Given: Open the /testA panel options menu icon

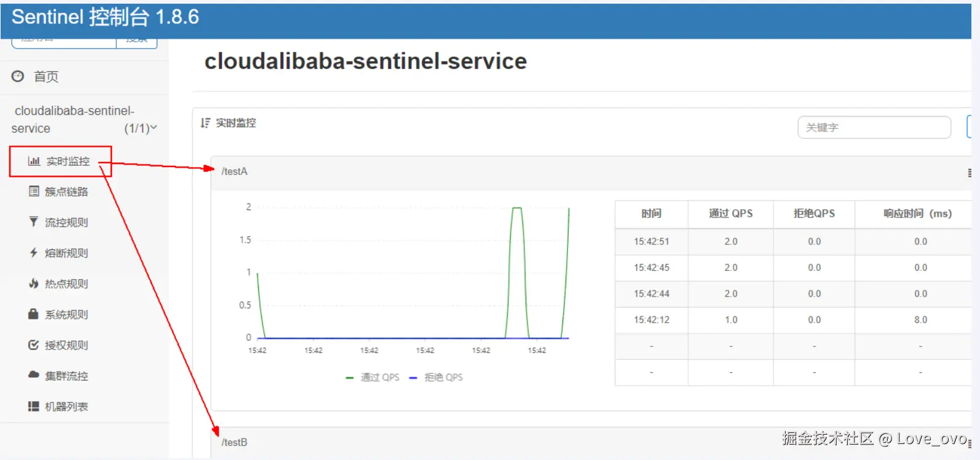Looking at the screenshot, I should (970, 173).
